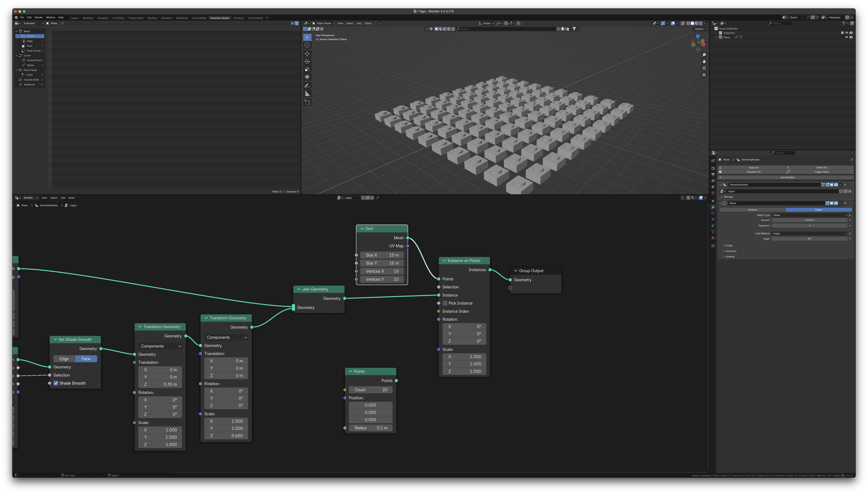This screenshot has height=494, width=868.
Task: Select the Transform tool in viewport toolbar
Action: (307, 77)
